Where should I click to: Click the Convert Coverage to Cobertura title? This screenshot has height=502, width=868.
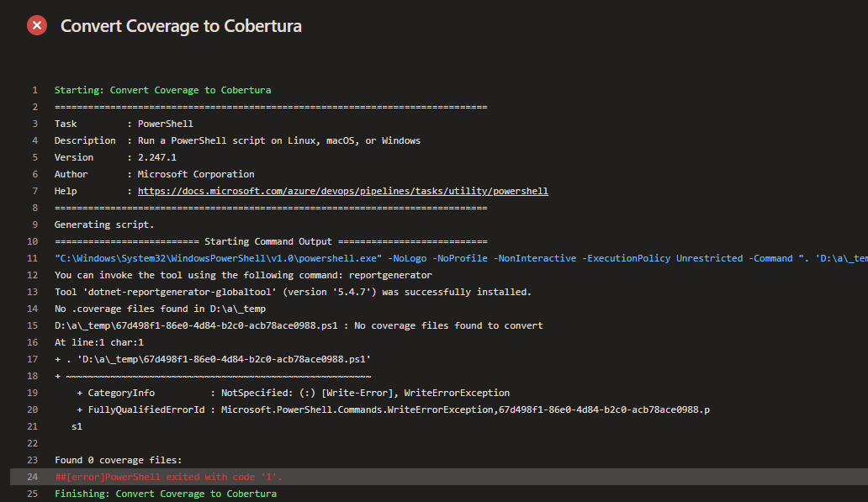[x=181, y=26]
